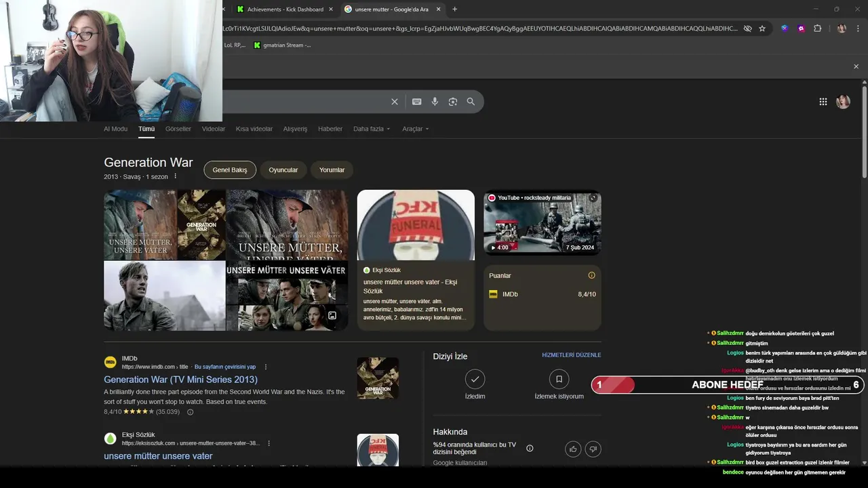This screenshot has height=488, width=868.
Task: Click HİZMETLERİ DÜZENLE link
Action: click(x=572, y=355)
